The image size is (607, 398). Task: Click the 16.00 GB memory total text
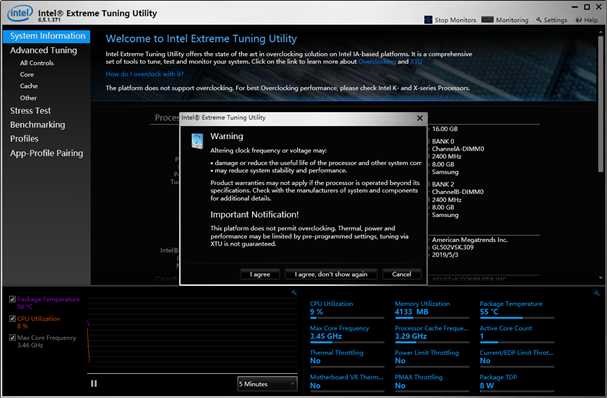(x=445, y=129)
